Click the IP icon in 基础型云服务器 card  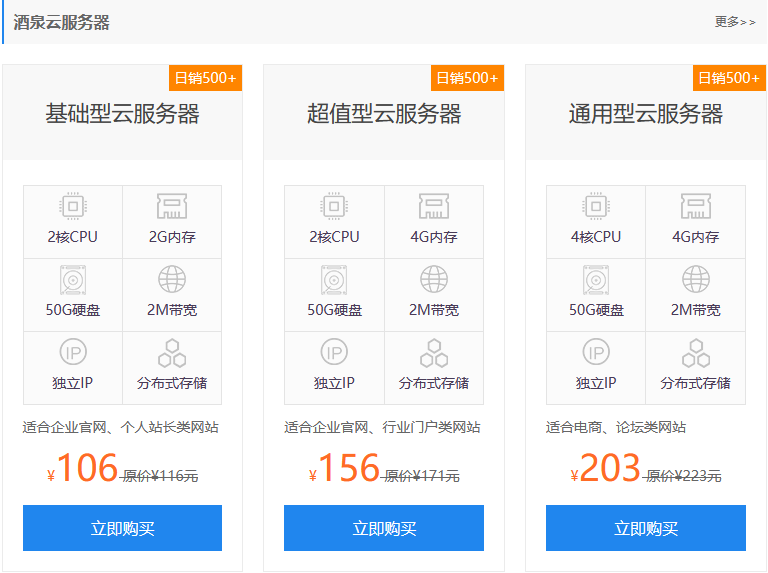pyautogui.click(x=73, y=352)
